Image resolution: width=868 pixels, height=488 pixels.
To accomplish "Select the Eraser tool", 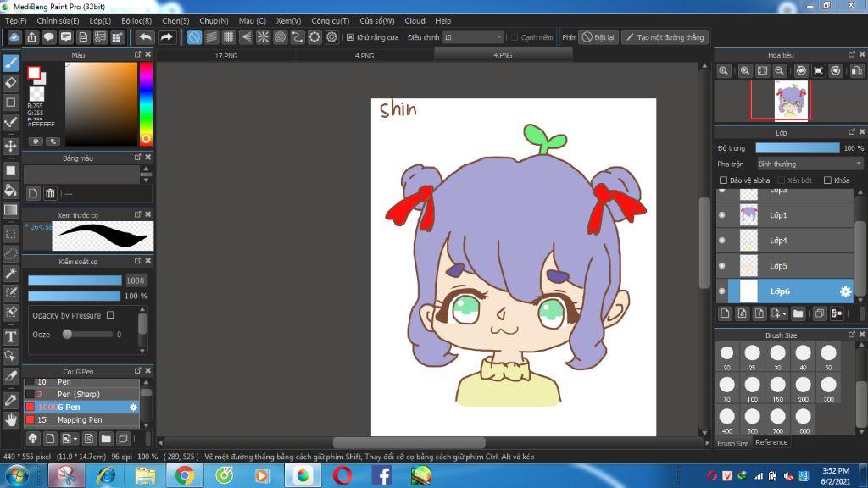I will pos(10,83).
